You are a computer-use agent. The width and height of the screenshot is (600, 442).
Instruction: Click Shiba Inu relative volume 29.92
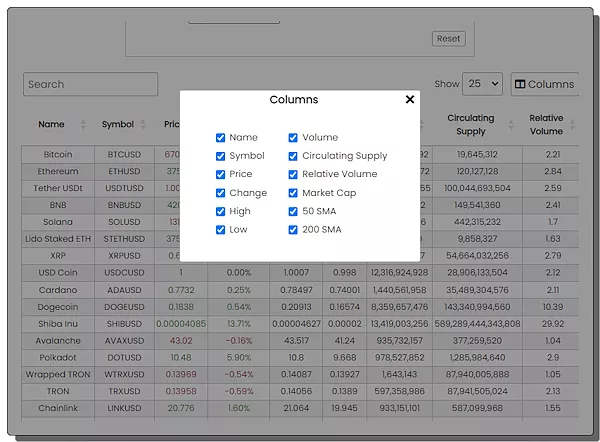pyautogui.click(x=553, y=324)
